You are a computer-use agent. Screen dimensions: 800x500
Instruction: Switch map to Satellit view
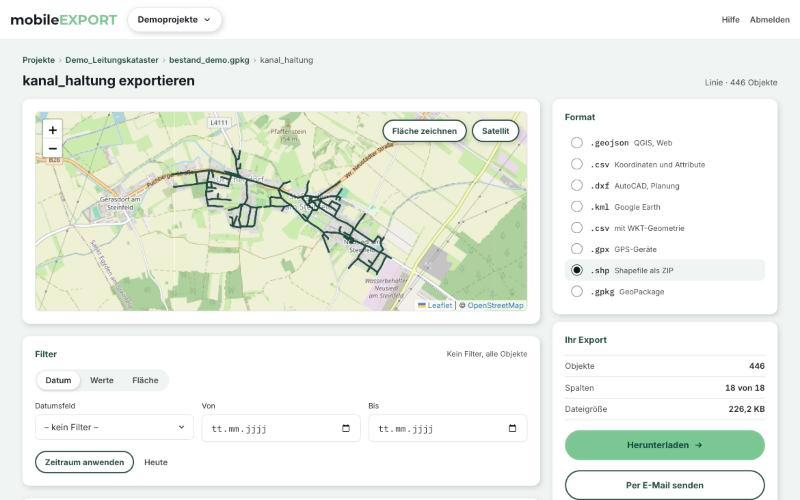coord(495,131)
